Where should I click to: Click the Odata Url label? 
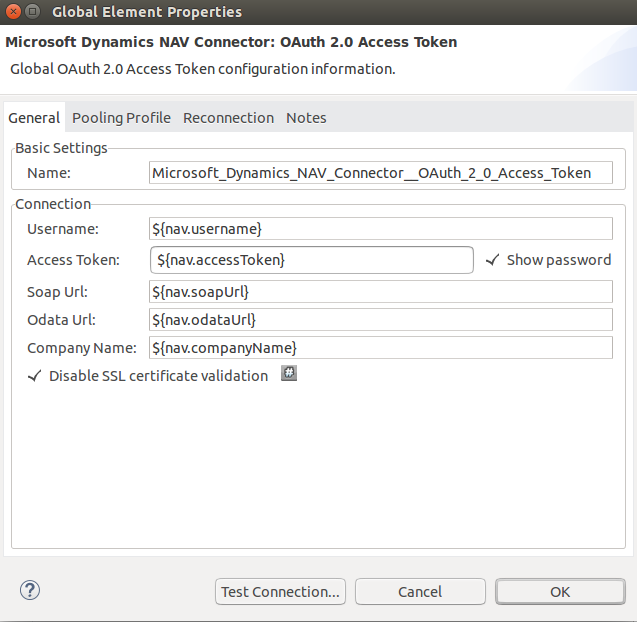[x=61, y=320]
